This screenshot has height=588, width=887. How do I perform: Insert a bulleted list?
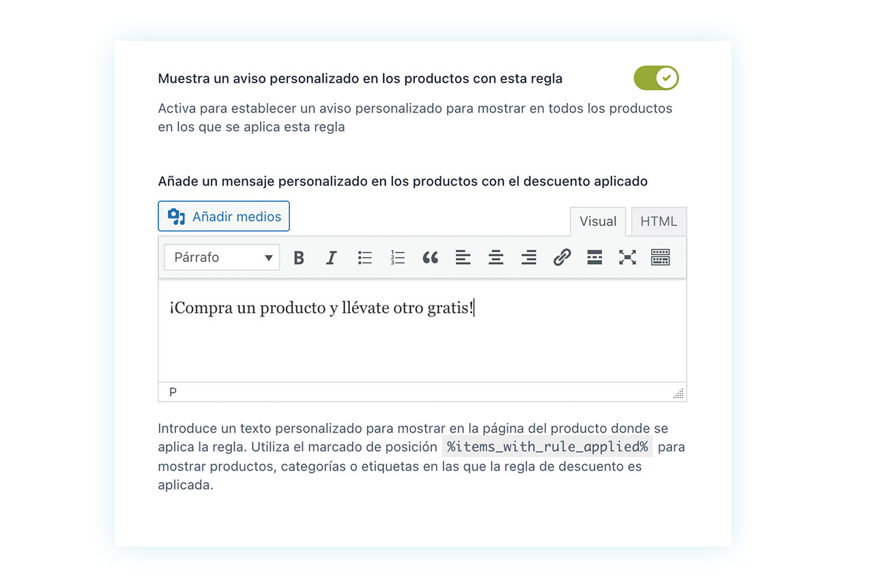click(364, 258)
